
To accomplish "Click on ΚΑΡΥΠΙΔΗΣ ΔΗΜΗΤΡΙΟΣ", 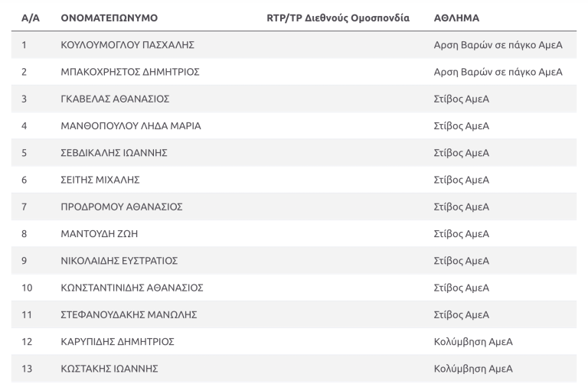I will point(117,342).
